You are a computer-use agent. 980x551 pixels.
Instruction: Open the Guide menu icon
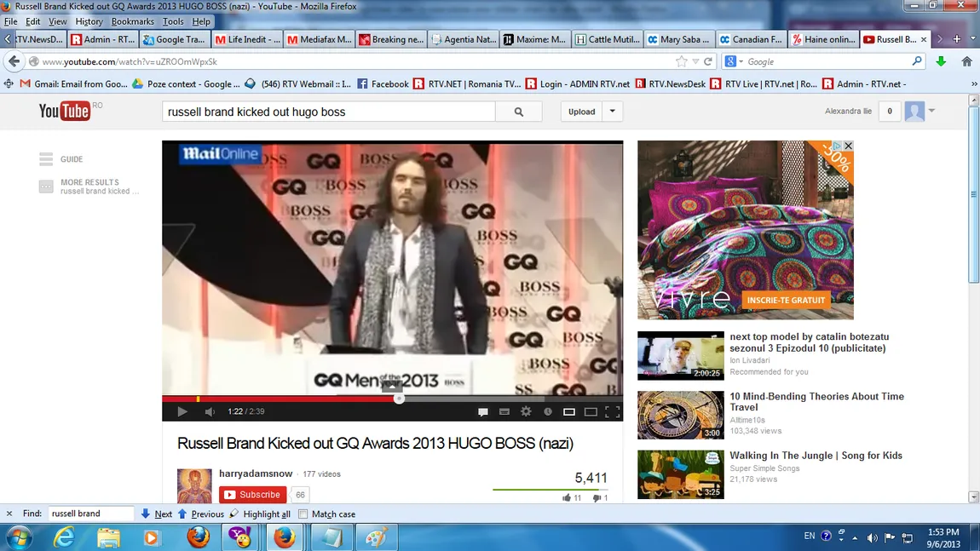click(x=46, y=159)
